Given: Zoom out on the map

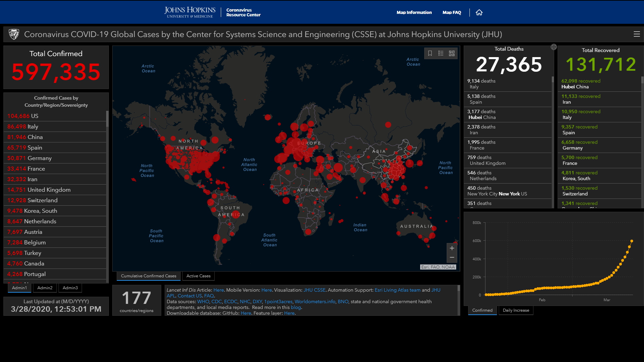Looking at the screenshot, I should pos(452,258).
